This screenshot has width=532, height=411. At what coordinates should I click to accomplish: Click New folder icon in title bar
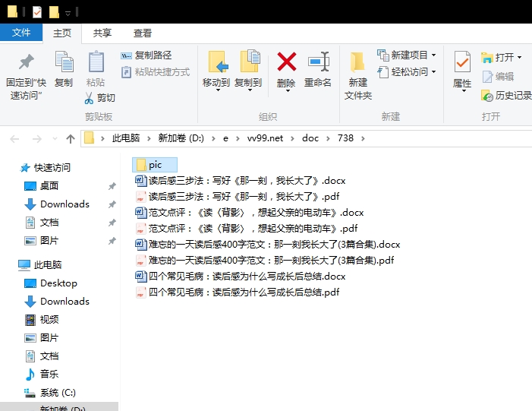[55, 13]
